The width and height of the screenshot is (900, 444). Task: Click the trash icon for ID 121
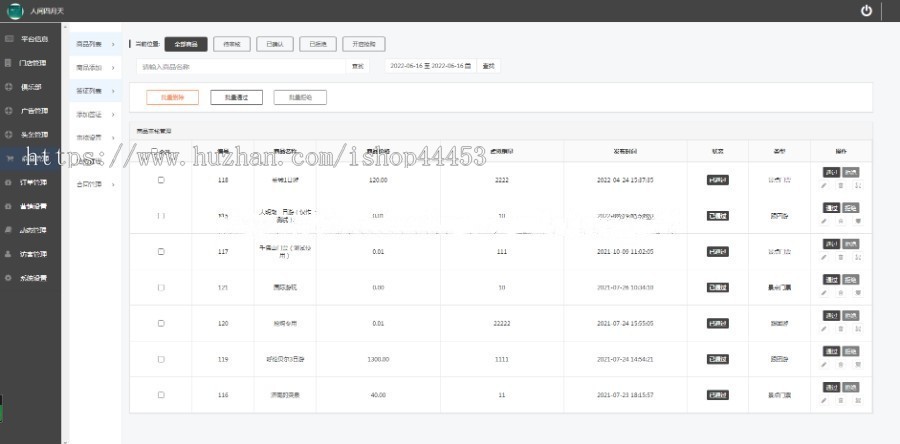pos(841,293)
